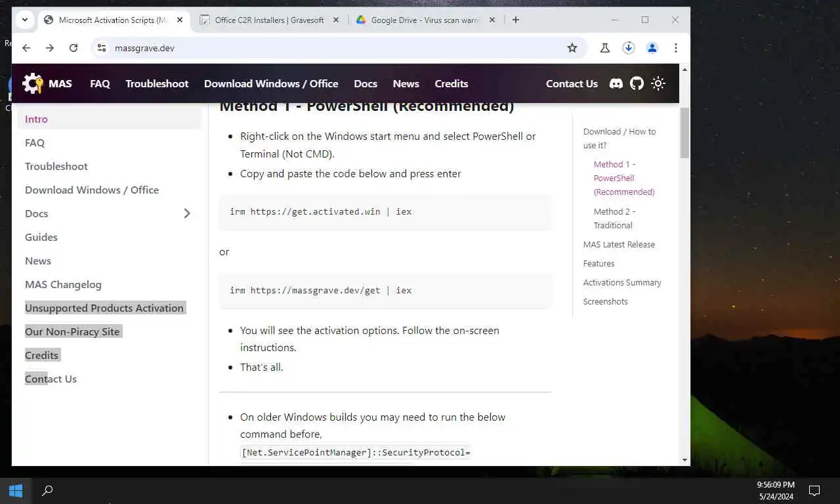This screenshot has width=840, height=504.
Task: Open Chrome three-dot menu
Action: pyautogui.click(x=675, y=48)
